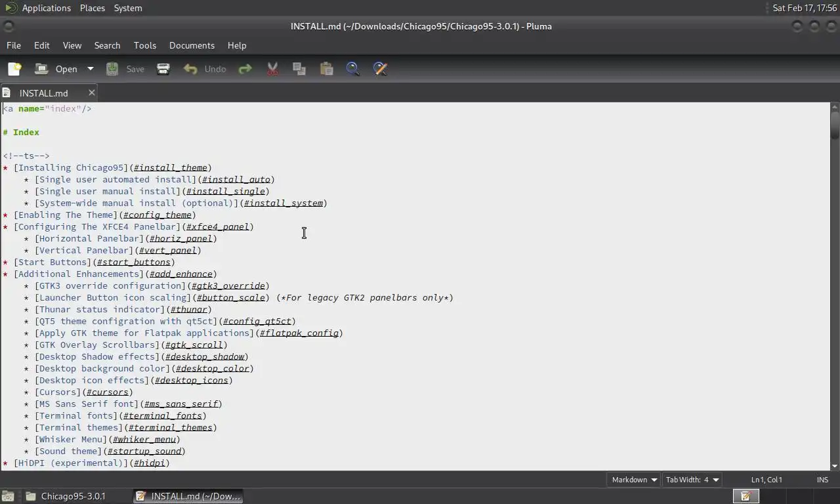
Task: Open the View menu
Action: [x=72, y=45]
